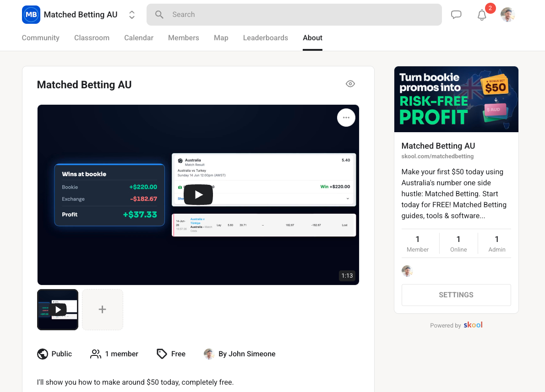The image size is (545, 392).
Task: Open the SETTINGS button
Action: [x=456, y=295]
